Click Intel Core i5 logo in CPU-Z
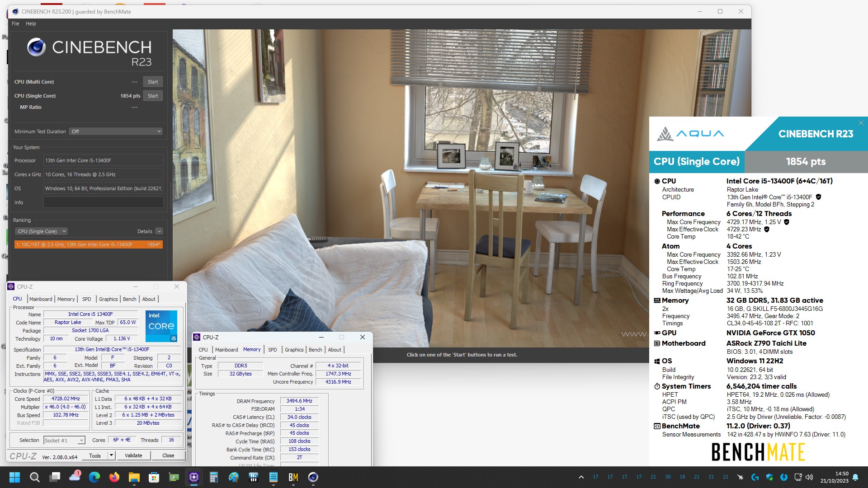The width and height of the screenshot is (868, 488). point(161,326)
